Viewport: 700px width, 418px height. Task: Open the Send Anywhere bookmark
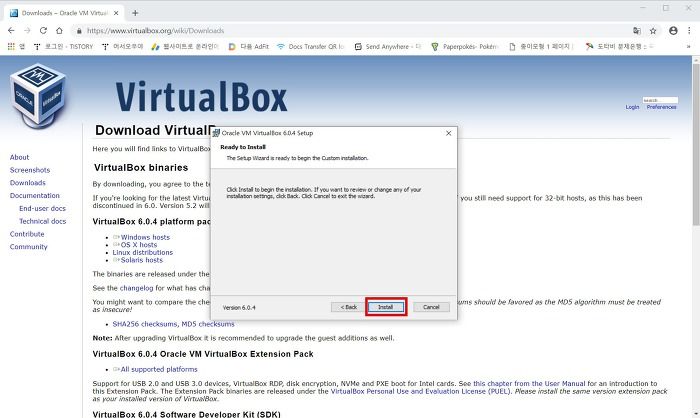pyautogui.click(x=388, y=46)
